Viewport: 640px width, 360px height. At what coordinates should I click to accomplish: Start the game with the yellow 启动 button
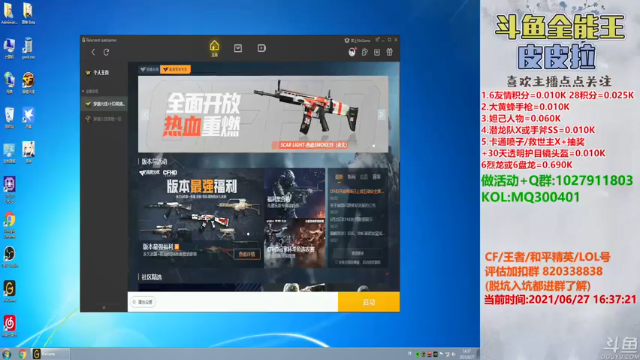(369, 302)
